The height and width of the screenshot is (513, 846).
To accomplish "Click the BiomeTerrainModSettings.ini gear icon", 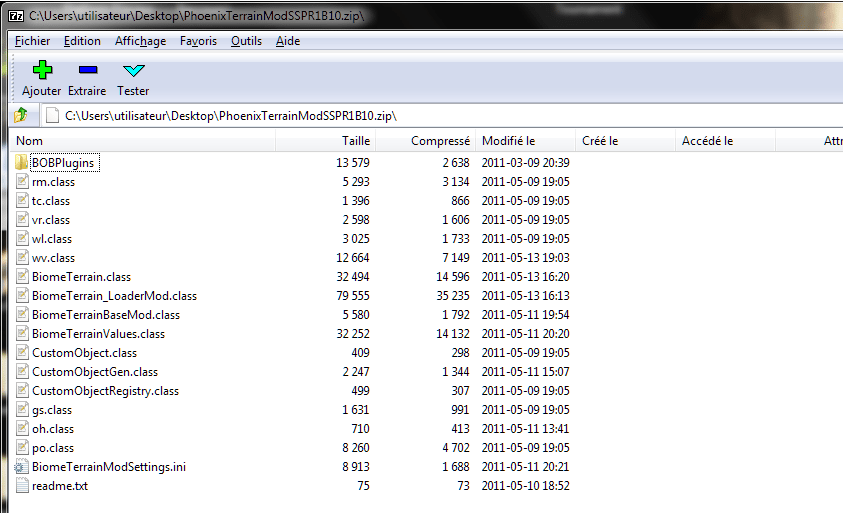I will 22,467.
